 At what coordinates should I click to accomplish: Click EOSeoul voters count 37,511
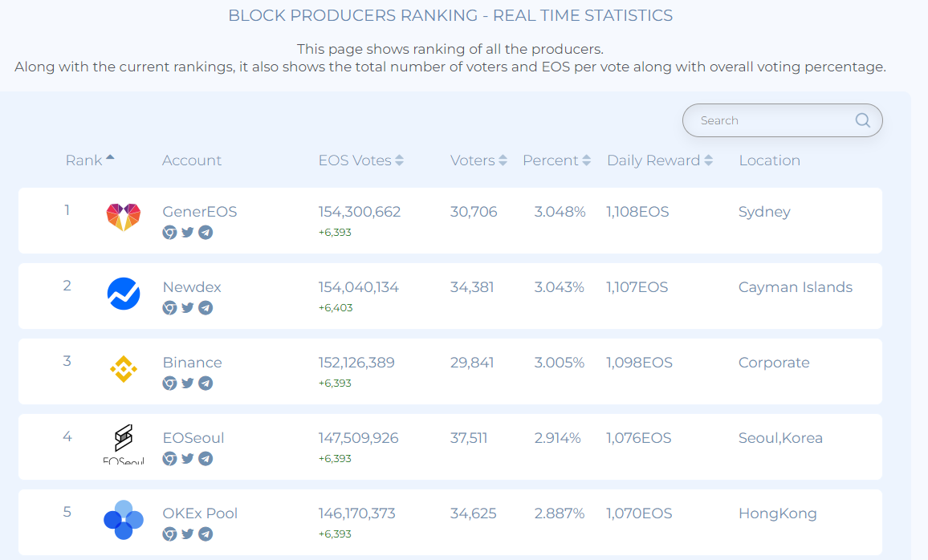(469, 438)
